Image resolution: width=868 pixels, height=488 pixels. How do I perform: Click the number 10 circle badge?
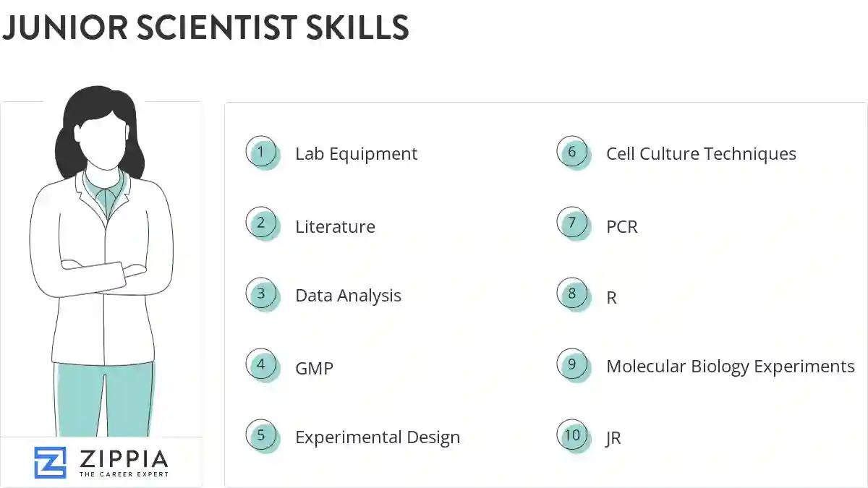pyautogui.click(x=572, y=435)
